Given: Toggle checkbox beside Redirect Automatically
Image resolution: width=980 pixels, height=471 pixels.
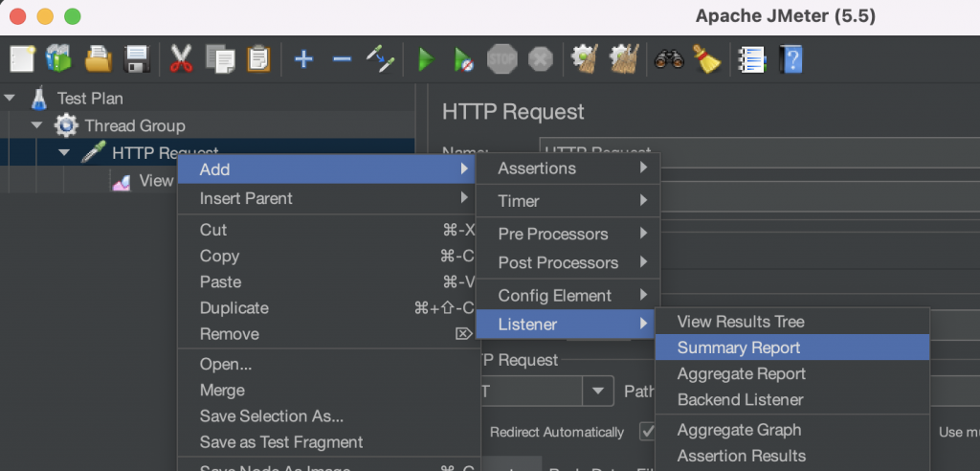Looking at the screenshot, I should [x=647, y=432].
